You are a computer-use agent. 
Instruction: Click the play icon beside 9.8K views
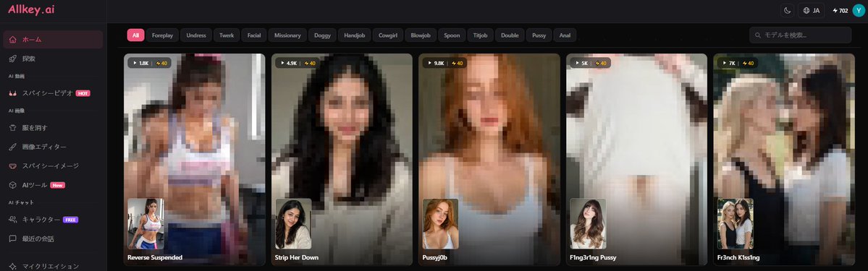click(429, 63)
